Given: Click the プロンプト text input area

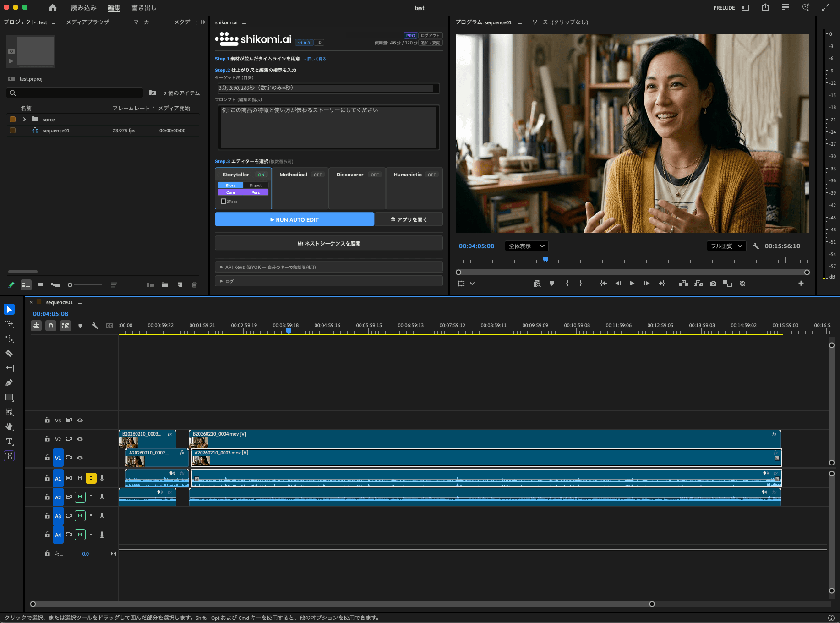Looking at the screenshot, I should coord(328,127).
